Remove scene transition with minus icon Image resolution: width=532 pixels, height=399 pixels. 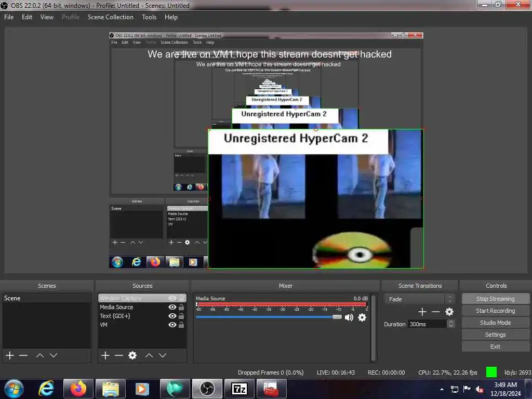(x=436, y=312)
